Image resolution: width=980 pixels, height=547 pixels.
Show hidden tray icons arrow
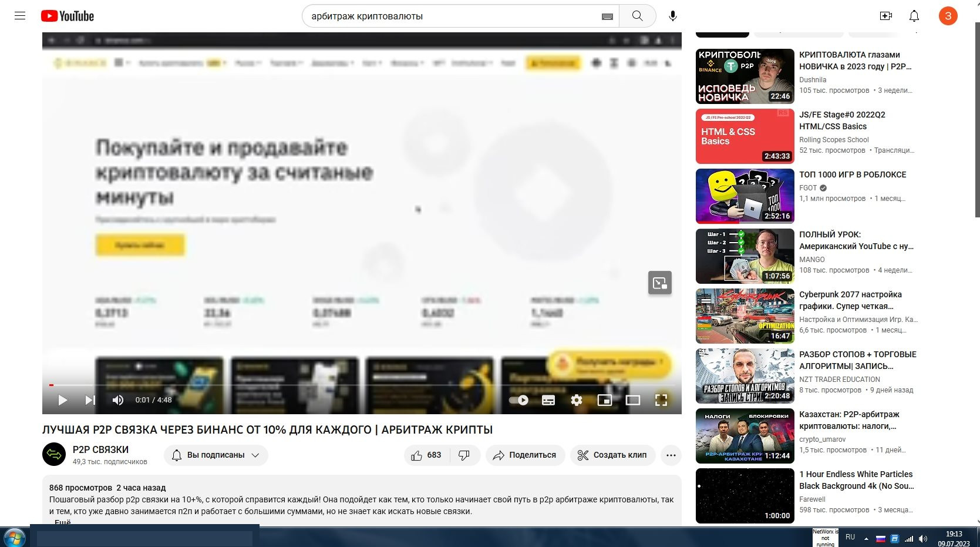pyautogui.click(x=866, y=539)
